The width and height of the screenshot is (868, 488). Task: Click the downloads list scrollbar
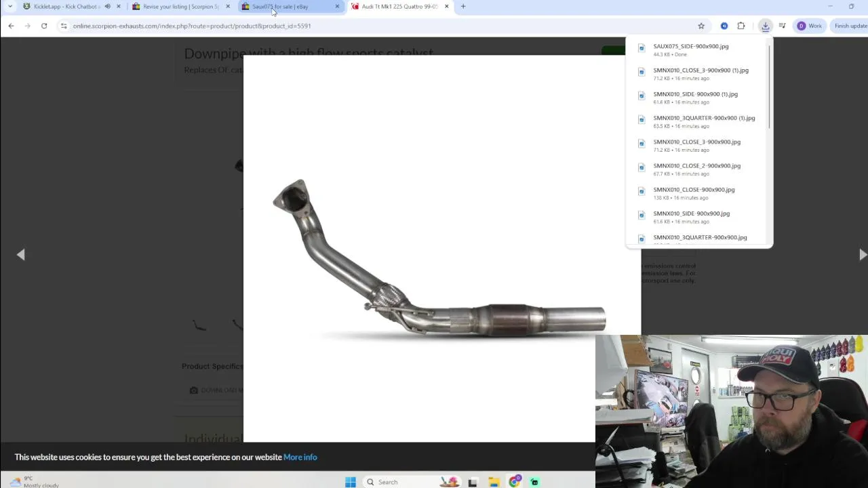pyautogui.click(x=770, y=87)
